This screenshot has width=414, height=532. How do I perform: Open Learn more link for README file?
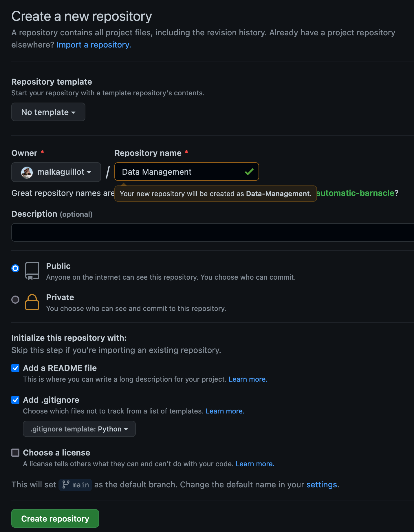point(248,379)
